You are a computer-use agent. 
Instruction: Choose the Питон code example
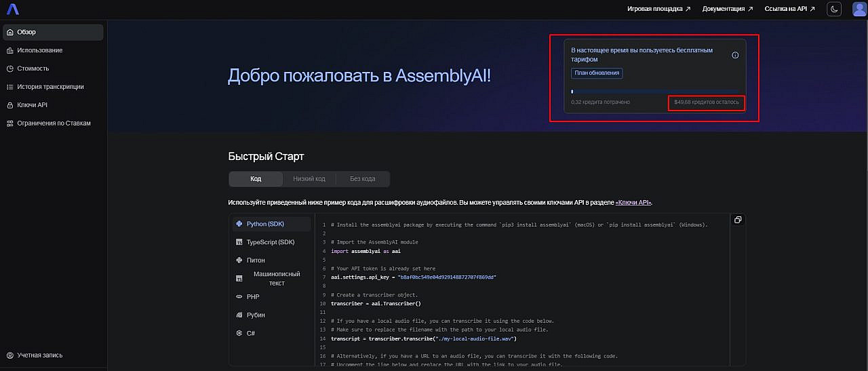click(271, 260)
